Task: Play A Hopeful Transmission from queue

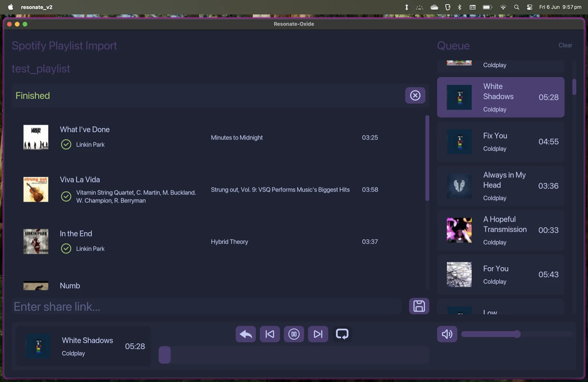Action: pyautogui.click(x=501, y=230)
